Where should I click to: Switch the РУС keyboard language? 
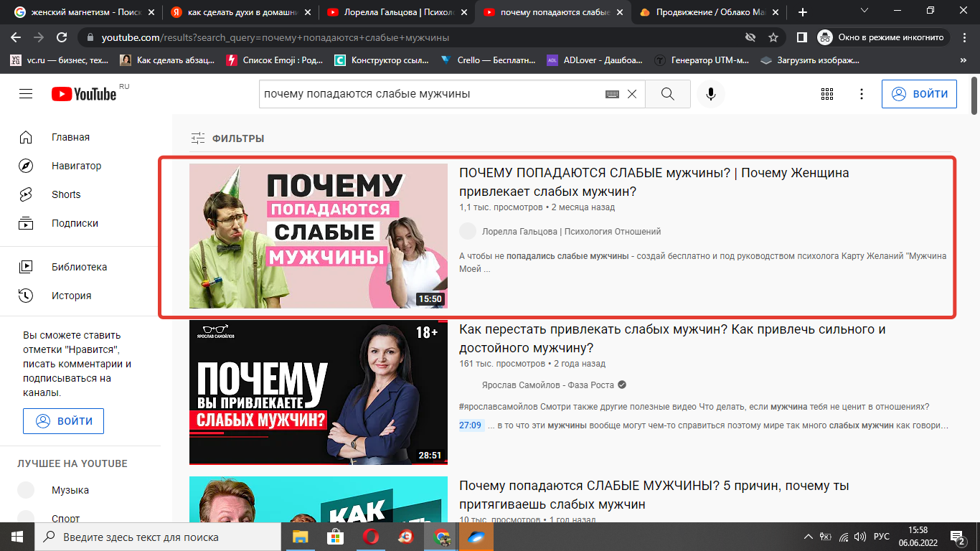(x=881, y=537)
